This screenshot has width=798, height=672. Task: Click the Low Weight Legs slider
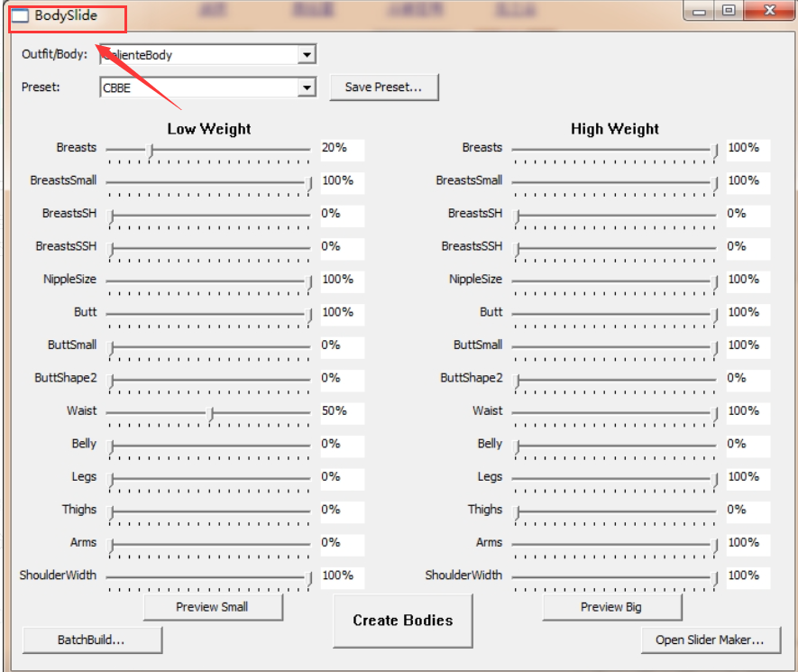tap(208, 481)
